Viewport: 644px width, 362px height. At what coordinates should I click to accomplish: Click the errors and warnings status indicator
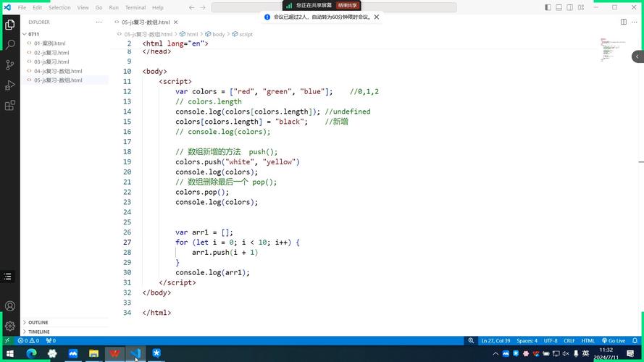coord(28,341)
